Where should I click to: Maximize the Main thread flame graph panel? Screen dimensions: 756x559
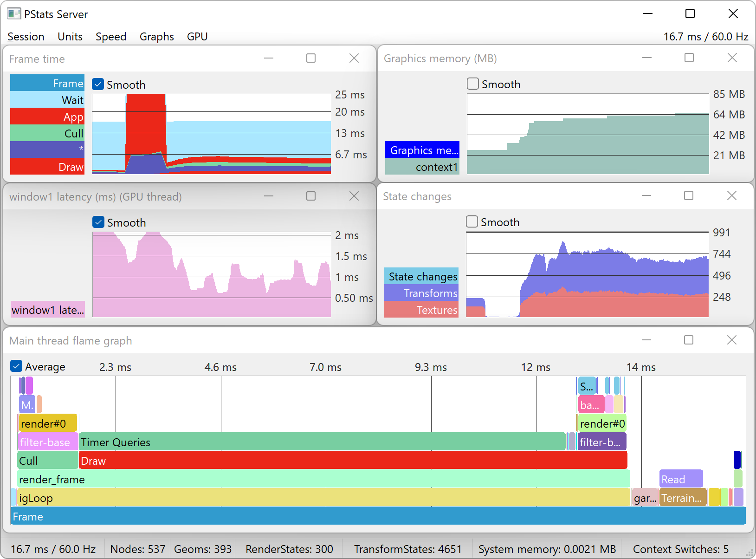(x=689, y=340)
